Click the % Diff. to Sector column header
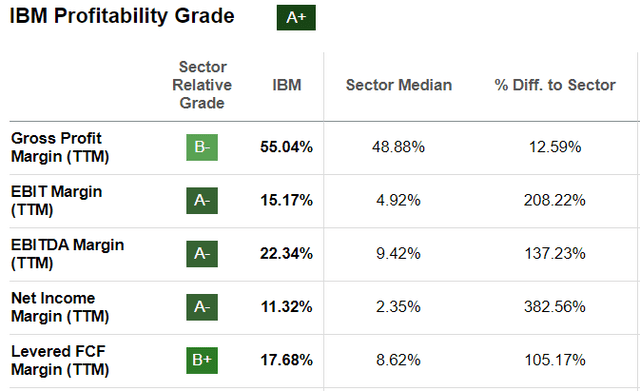 [x=555, y=85]
